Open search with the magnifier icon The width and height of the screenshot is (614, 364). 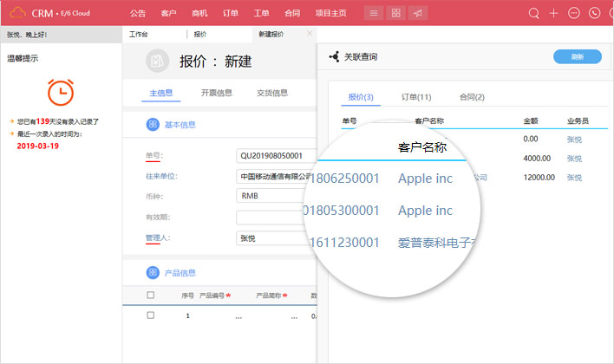tap(533, 13)
